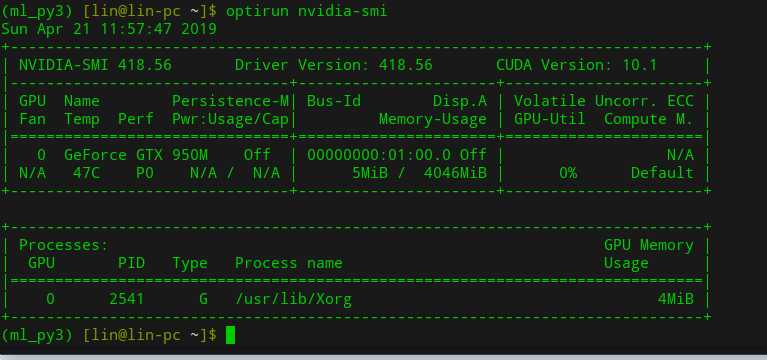This screenshot has width=767, height=360.
Task: Click the '4MiB' process memory value
Action: tap(676, 299)
